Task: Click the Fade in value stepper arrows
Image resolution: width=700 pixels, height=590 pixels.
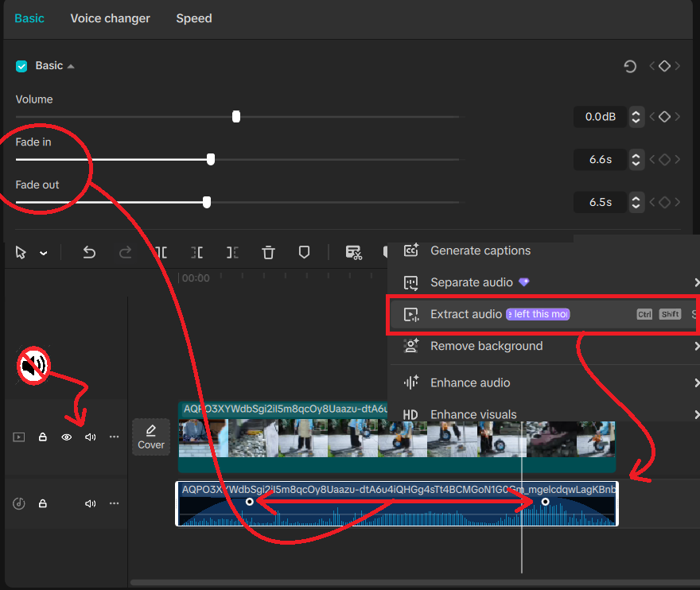Action: pos(636,160)
